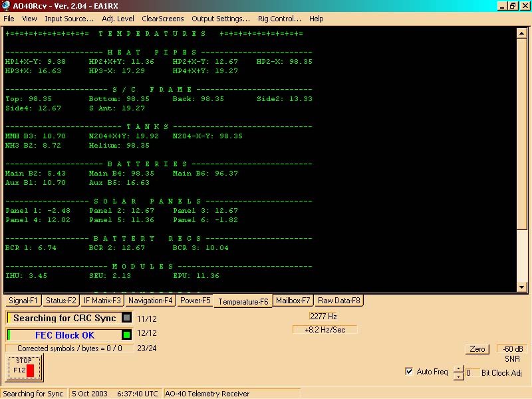The height and width of the screenshot is (399, 532).
Task: Click Searching for CRC Sync status
Action: [65, 318]
